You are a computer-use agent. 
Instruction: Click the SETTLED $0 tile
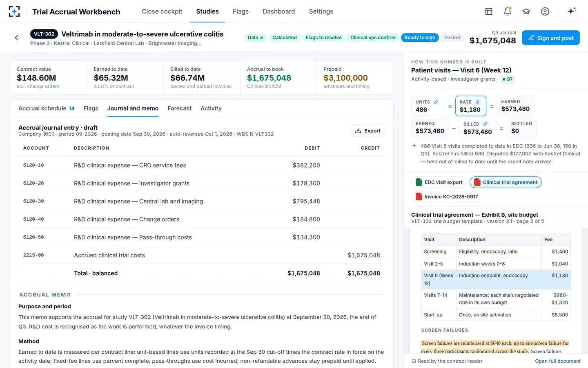tap(521, 128)
